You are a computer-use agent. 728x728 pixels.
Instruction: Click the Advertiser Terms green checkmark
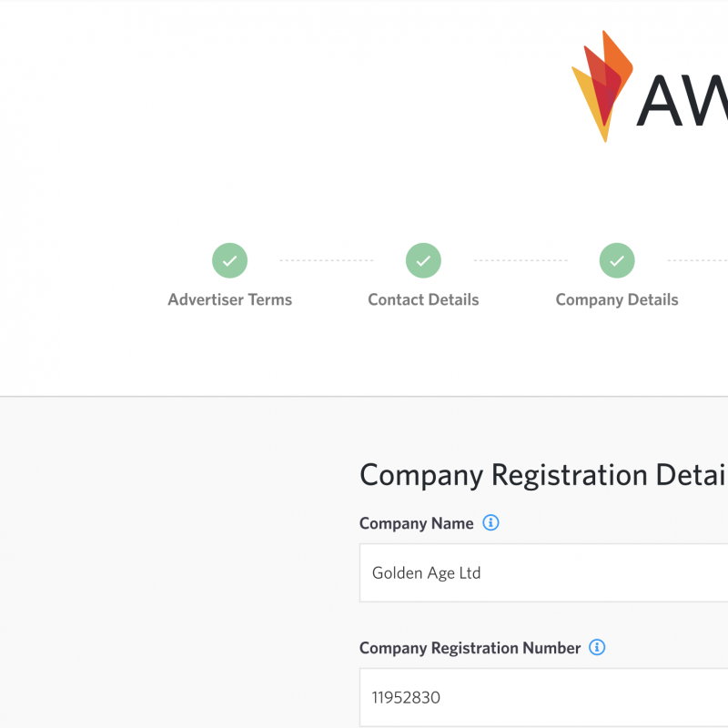[x=230, y=260]
